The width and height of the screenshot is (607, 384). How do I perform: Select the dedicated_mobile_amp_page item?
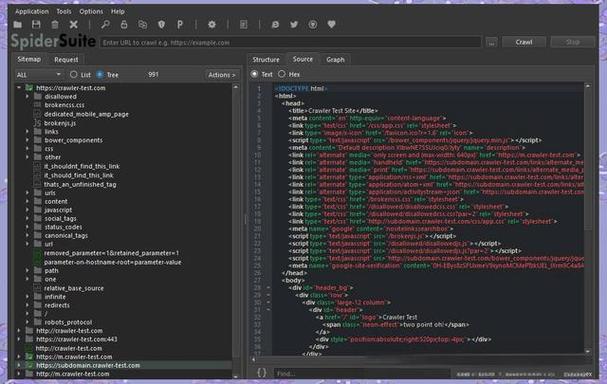(x=86, y=114)
